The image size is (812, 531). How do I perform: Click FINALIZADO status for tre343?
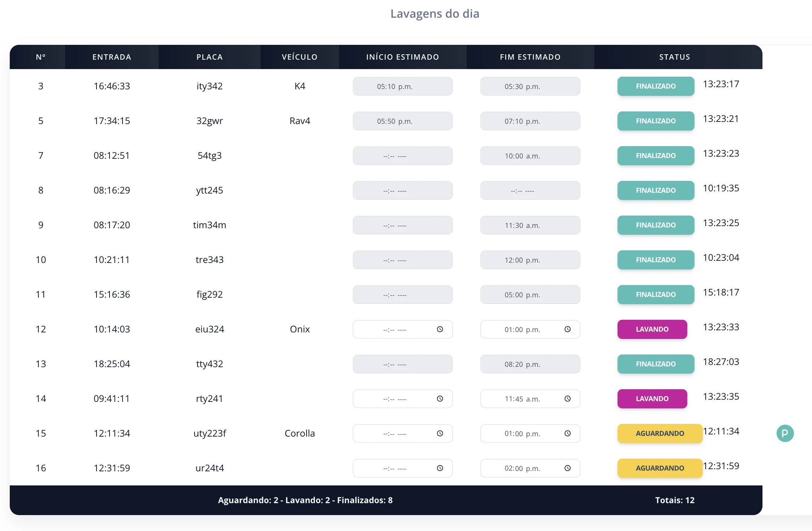[656, 260]
